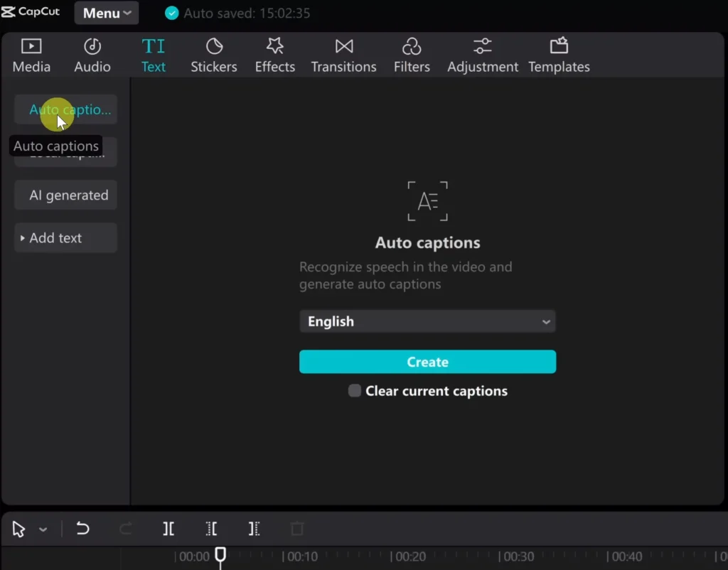Open the Adjustment tab
Image resolution: width=728 pixels, height=570 pixels.
[483, 55]
